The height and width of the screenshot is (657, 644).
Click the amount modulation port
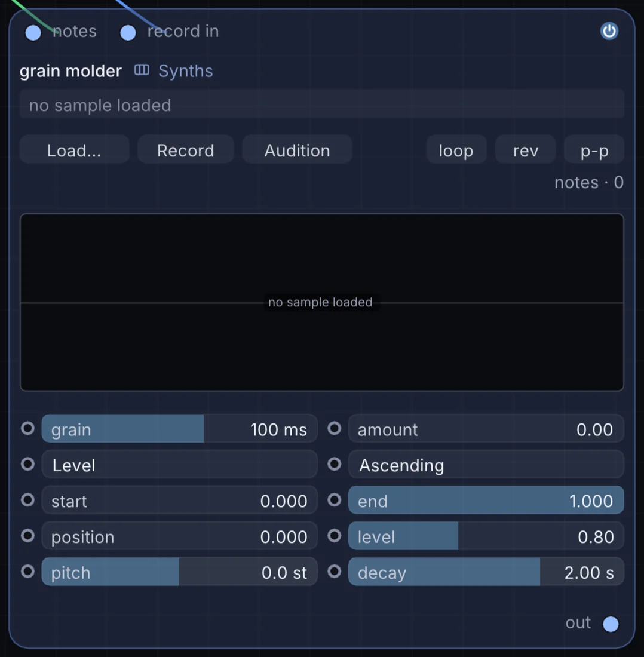pyautogui.click(x=335, y=428)
